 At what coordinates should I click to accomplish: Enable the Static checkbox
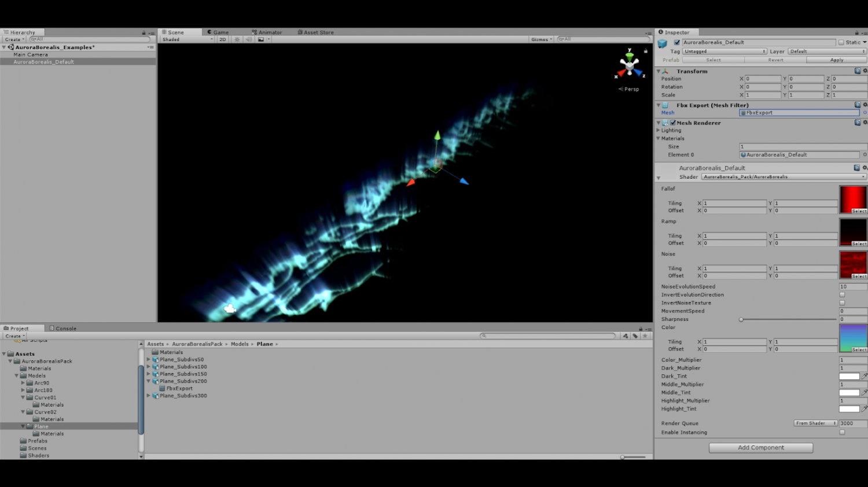click(x=841, y=42)
